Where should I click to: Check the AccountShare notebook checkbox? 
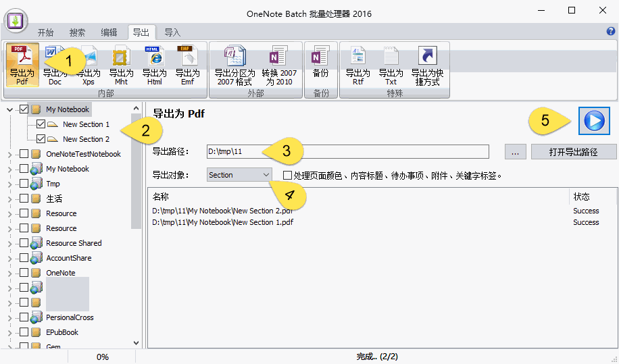tap(24, 258)
